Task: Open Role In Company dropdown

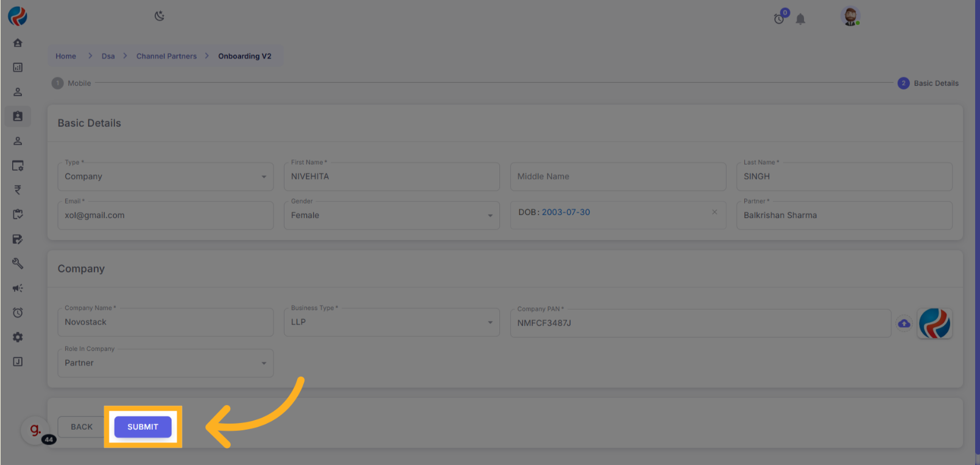Action: pyautogui.click(x=264, y=363)
